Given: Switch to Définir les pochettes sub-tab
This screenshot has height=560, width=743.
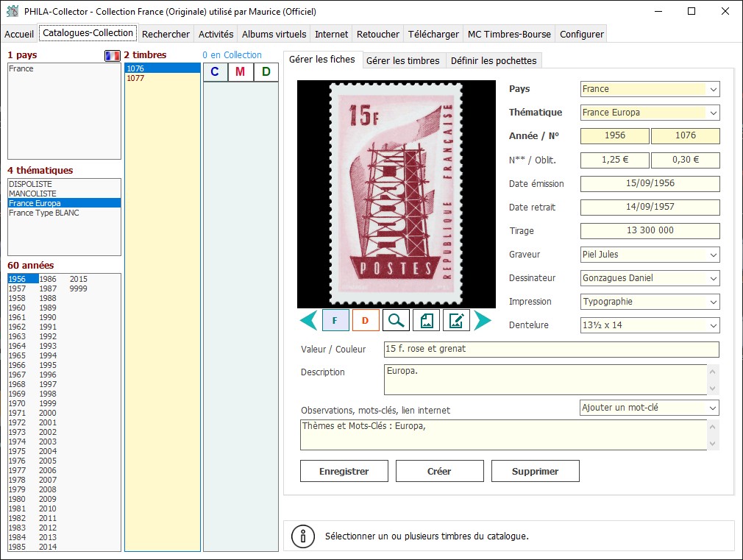Looking at the screenshot, I should click(494, 60).
